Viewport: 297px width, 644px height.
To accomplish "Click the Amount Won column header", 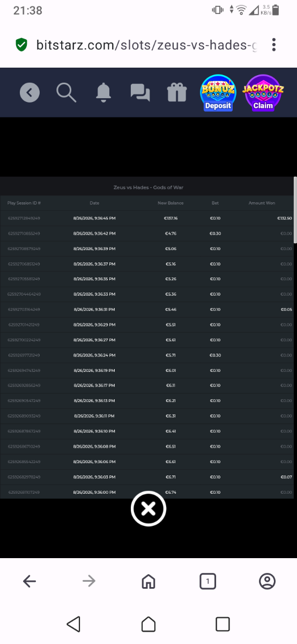I will pos(262,203).
